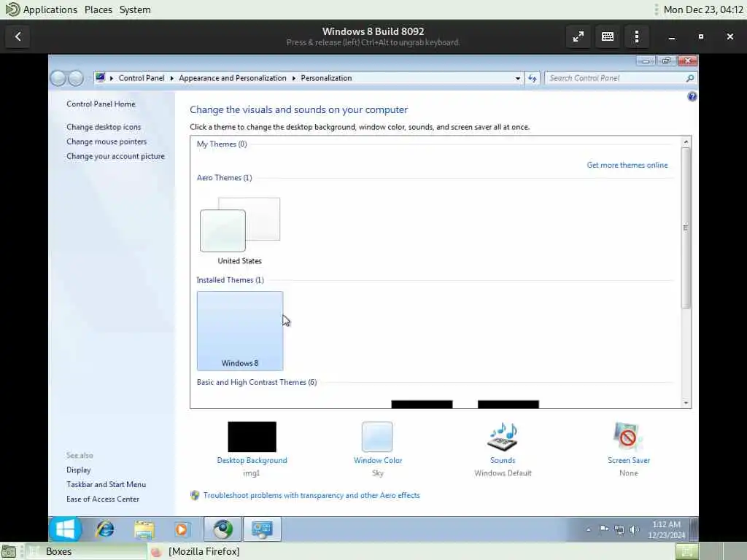
Task: Expand the arrow after Control Panel breadcrumb
Action: tap(172, 78)
